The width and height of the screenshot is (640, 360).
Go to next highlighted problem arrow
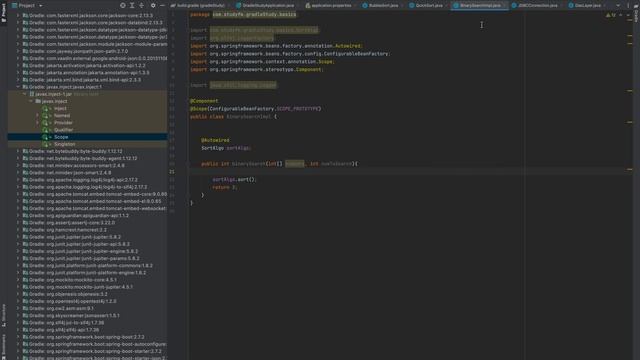628,15
